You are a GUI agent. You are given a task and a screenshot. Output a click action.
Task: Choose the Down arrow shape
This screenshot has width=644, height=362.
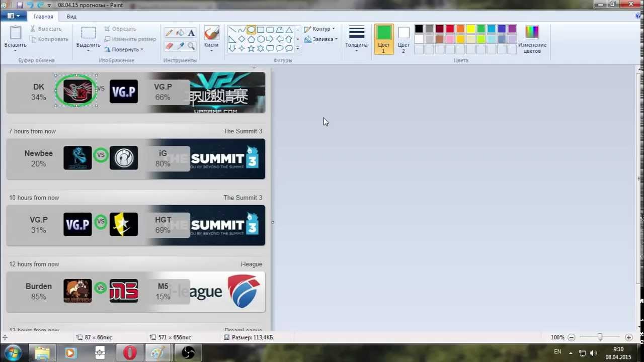(232, 49)
